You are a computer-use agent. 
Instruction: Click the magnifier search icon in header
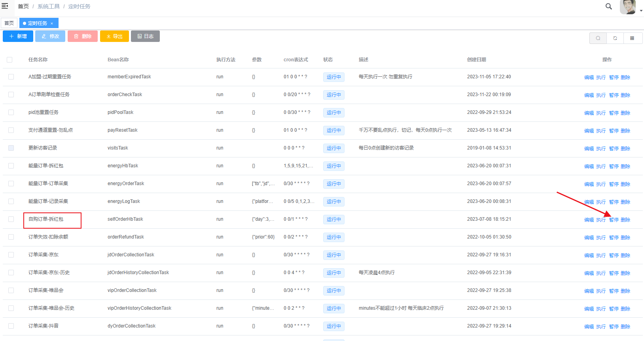click(x=609, y=6)
